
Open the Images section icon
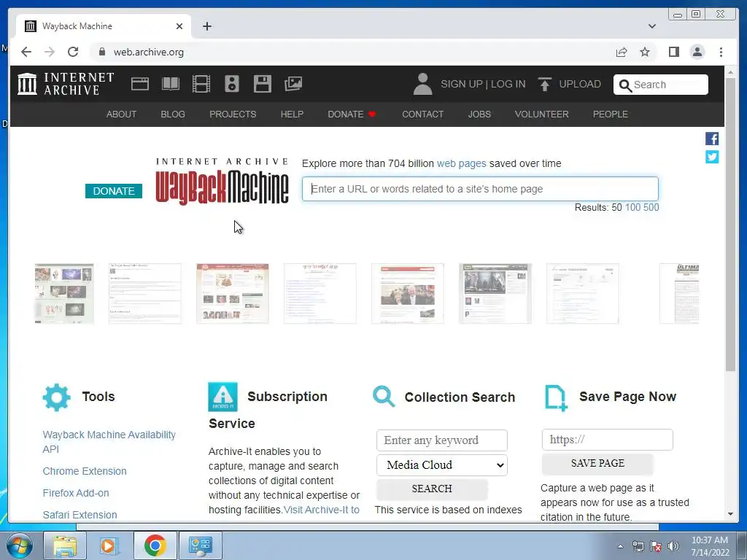click(293, 84)
